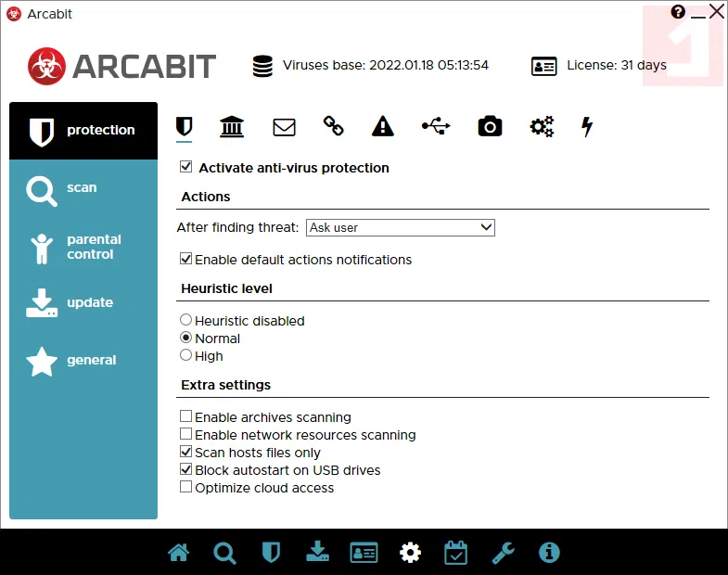Open the USB devices icon tab
The width and height of the screenshot is (728, 575).
pyautogui.click(x=436, y=126)
